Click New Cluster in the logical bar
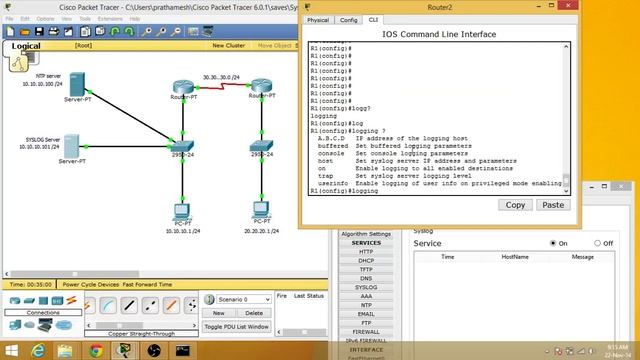 click(x=229, y=46)
